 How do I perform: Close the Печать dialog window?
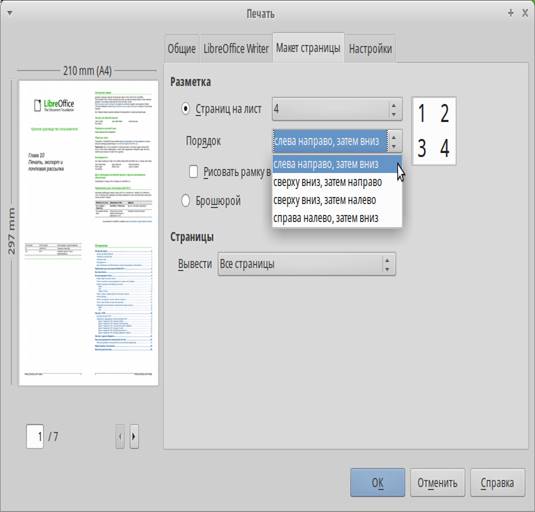tap(525, 13)
